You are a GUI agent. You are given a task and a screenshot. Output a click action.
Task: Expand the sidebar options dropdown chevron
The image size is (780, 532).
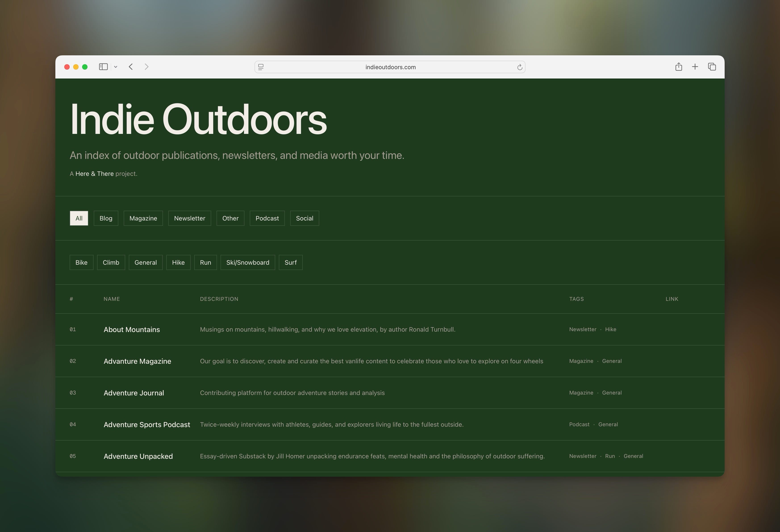coord(115,67)
